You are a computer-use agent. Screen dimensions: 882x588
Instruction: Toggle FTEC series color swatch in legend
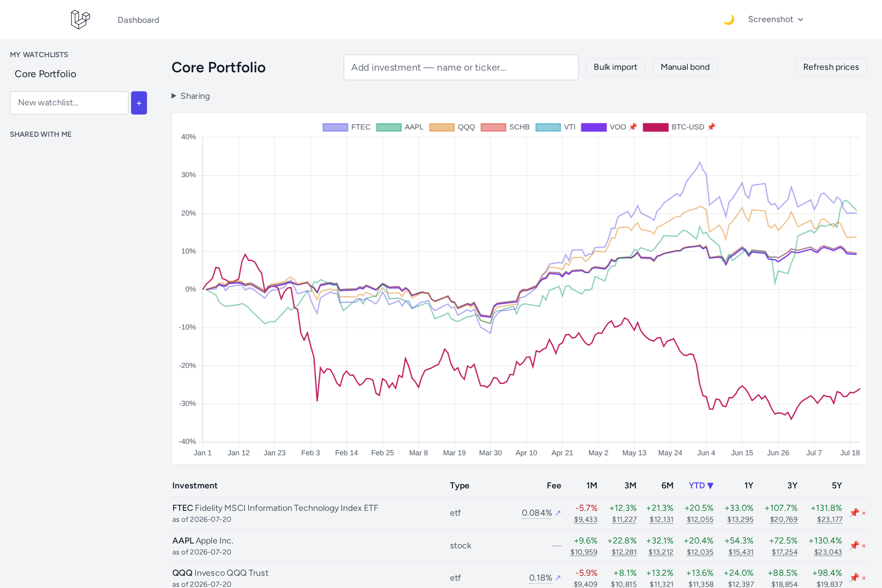[335, 127]
